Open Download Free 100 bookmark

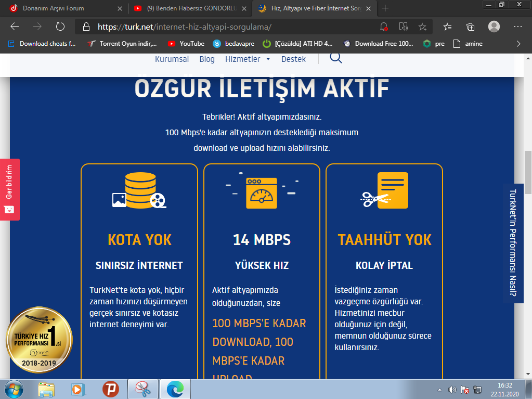pos(378,43)
